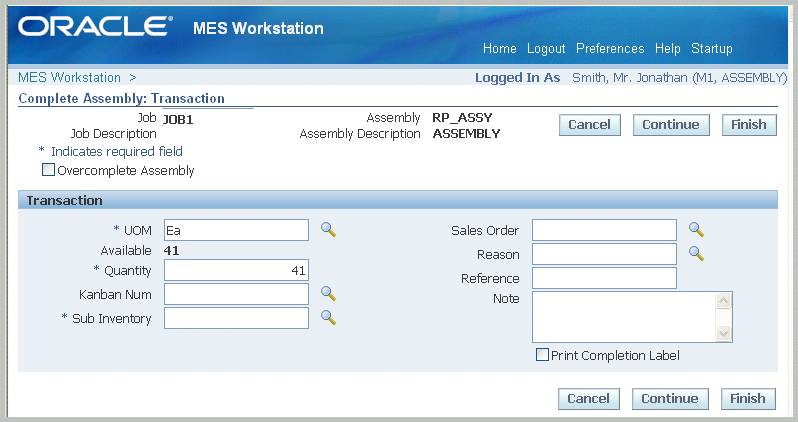Open the Help link

pos(667,48)
